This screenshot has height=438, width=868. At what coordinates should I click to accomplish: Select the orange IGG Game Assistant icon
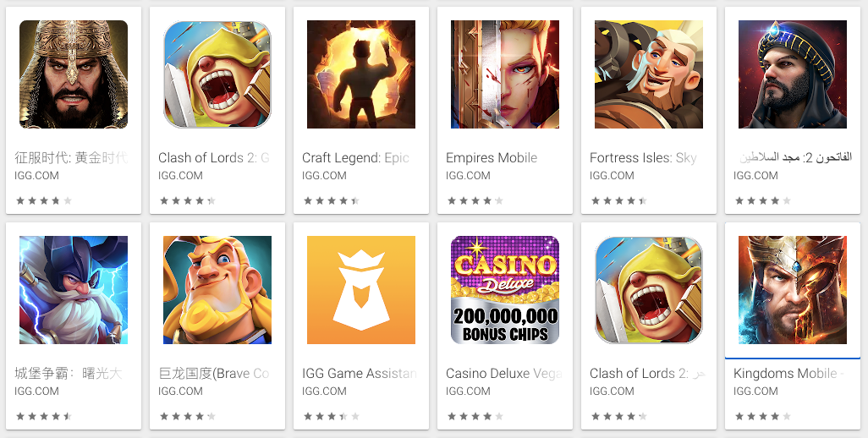(x=361, y=290)
